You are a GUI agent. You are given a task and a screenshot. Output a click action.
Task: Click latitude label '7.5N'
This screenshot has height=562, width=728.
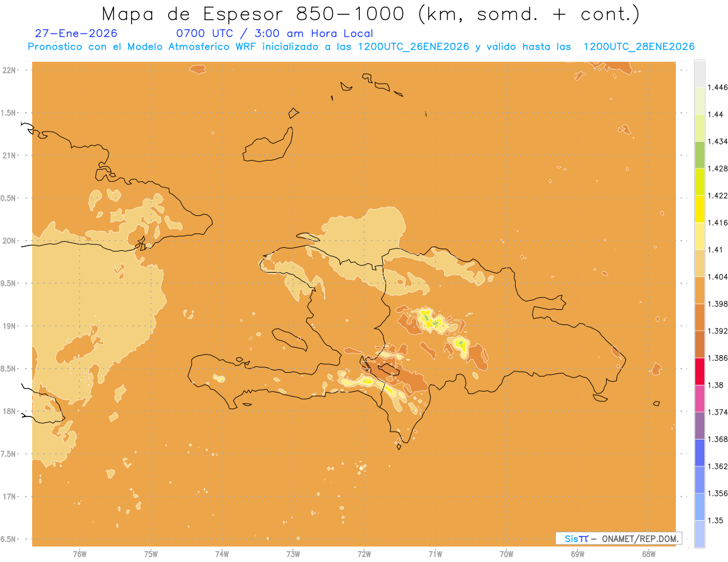pos(9,454)
